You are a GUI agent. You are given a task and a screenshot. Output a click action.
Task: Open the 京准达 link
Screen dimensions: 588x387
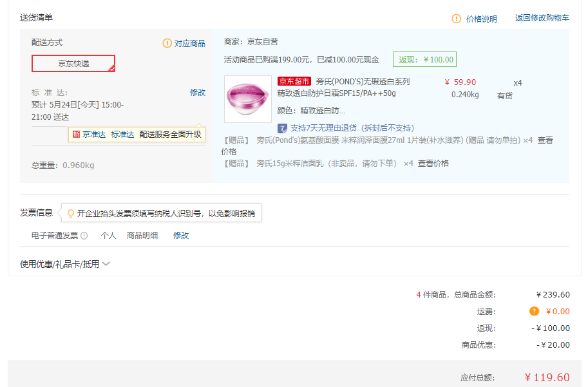tap(94, 134)
